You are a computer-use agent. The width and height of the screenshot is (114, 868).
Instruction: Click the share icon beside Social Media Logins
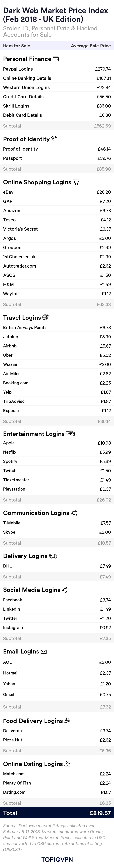pos(65,590)
